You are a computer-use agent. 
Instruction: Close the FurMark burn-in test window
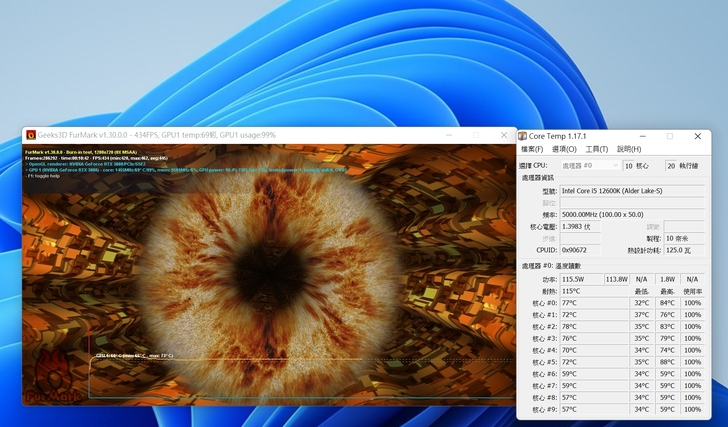[504, 135]
